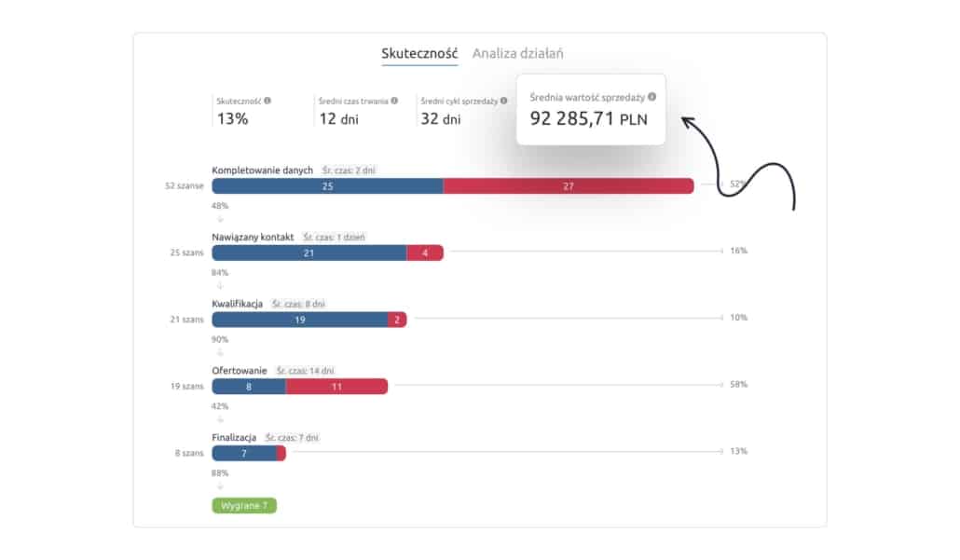The image size is (960, 560).
Task: Click the 58% loss percentage
Action: 739,384
